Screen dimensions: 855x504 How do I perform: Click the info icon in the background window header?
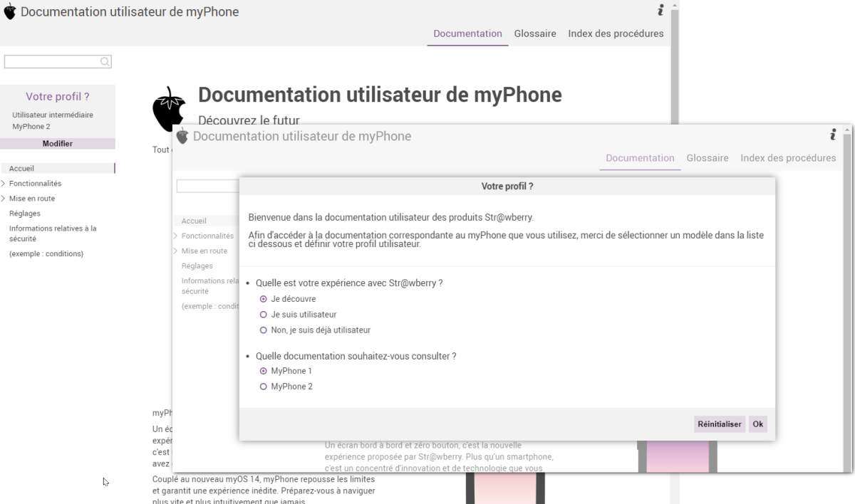(660, 10)
